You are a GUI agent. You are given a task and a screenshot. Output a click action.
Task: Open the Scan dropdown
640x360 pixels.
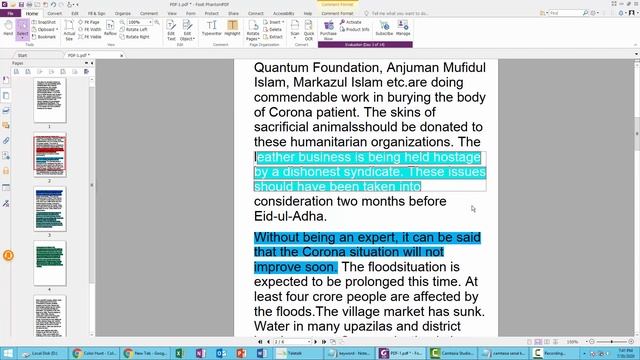[x=295, y=30]
